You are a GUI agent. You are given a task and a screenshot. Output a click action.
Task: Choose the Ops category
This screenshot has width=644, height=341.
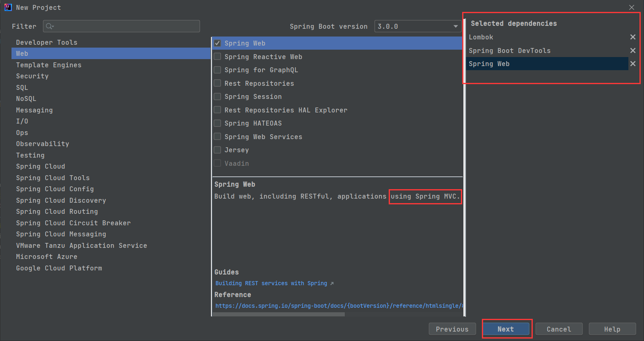pyautogui.click(x=111, y=133)
